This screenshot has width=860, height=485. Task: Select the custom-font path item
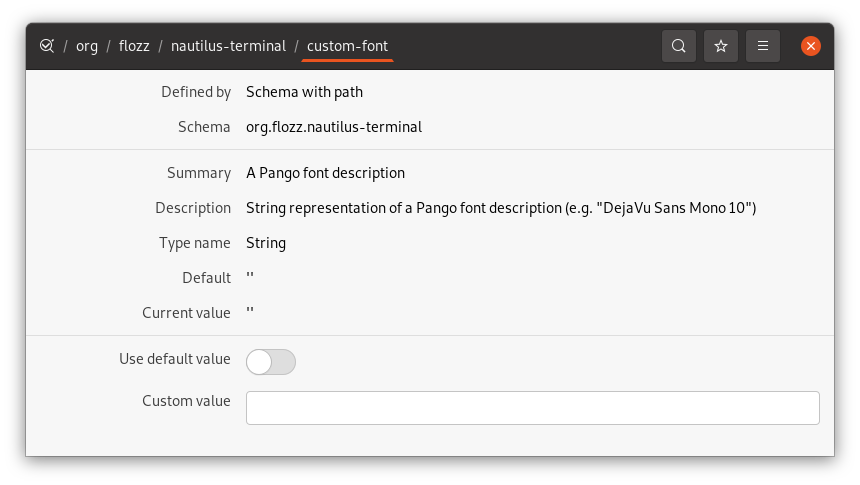pos(347,46)
